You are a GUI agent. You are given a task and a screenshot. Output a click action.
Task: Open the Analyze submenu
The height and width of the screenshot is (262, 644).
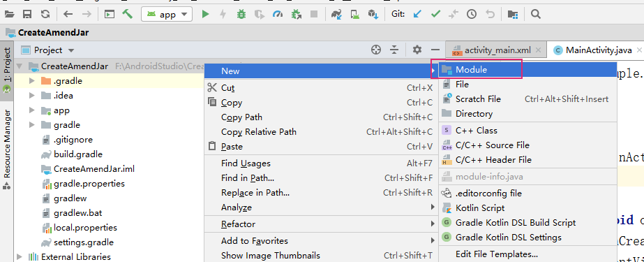coord(321,208)
